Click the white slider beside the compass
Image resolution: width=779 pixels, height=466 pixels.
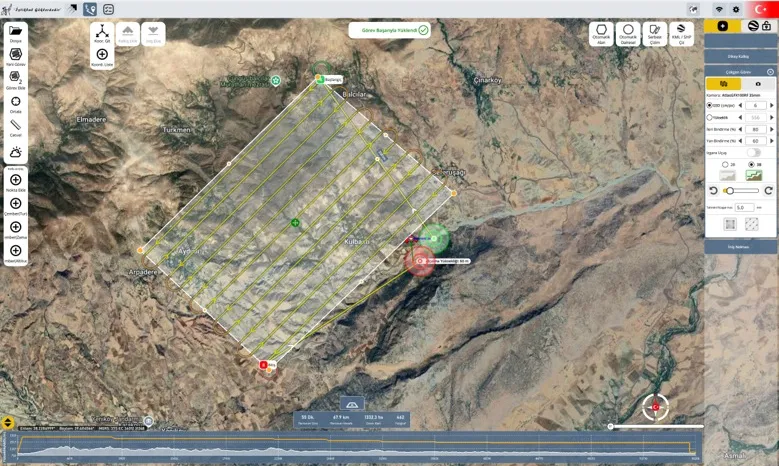pos(656,426)
